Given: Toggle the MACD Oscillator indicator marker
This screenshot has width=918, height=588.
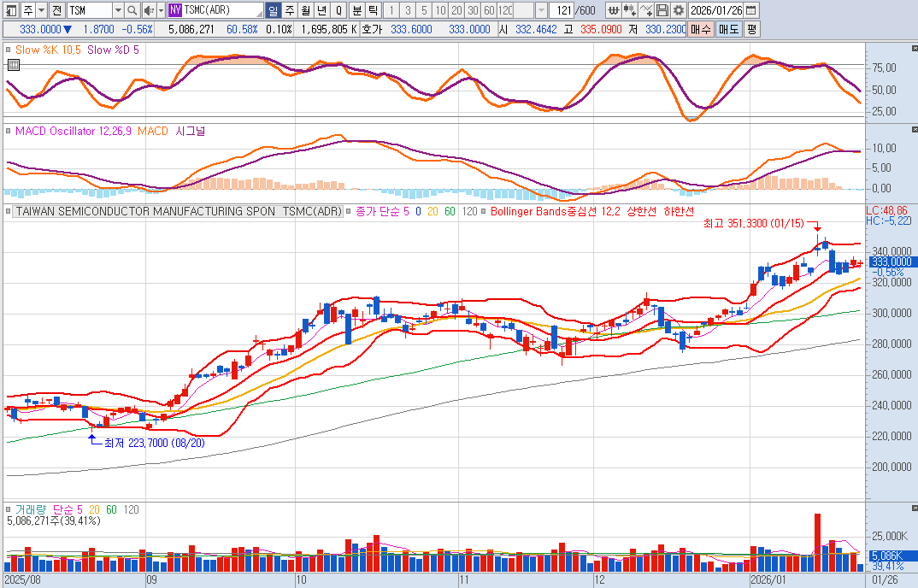Looking at the screenshot, I should tap(9, 132).
